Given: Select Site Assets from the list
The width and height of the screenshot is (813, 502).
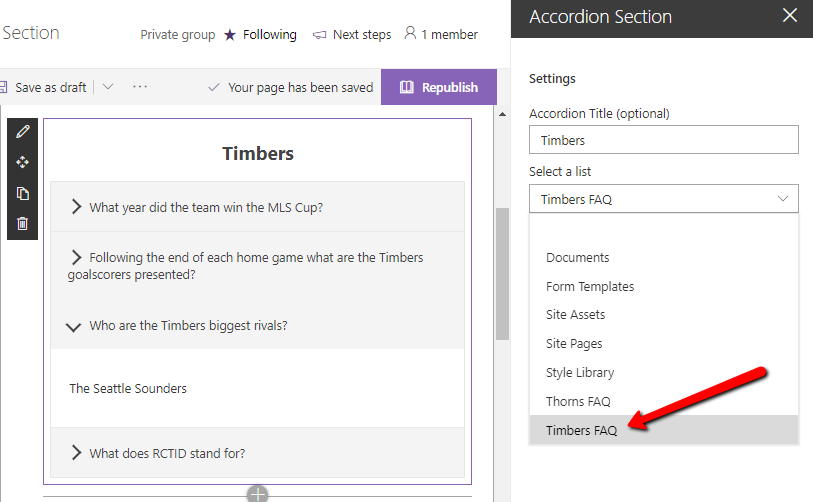Looking at the screenshot, I should coord(664,315).
